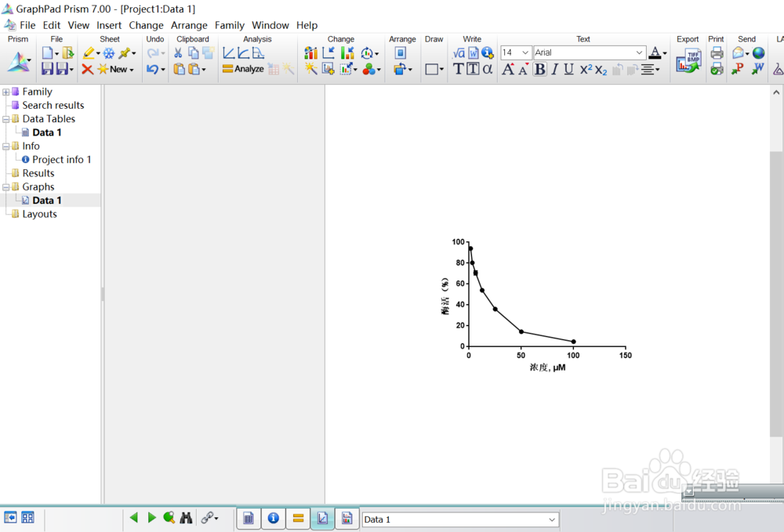Click the X axis title on graph
The width and height of the screenshot is (784, 532).
coord(547,367)
